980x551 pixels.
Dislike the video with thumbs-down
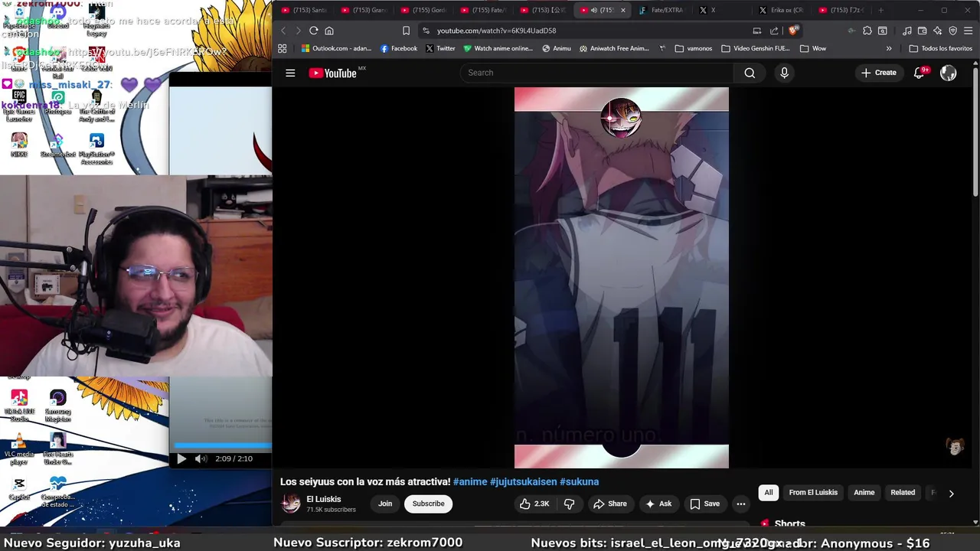click(x=569, y=504)
